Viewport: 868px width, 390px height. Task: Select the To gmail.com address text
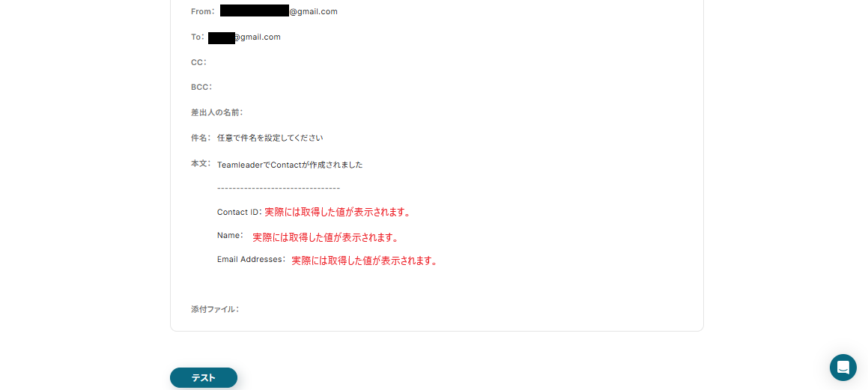[x=257, y=37]
